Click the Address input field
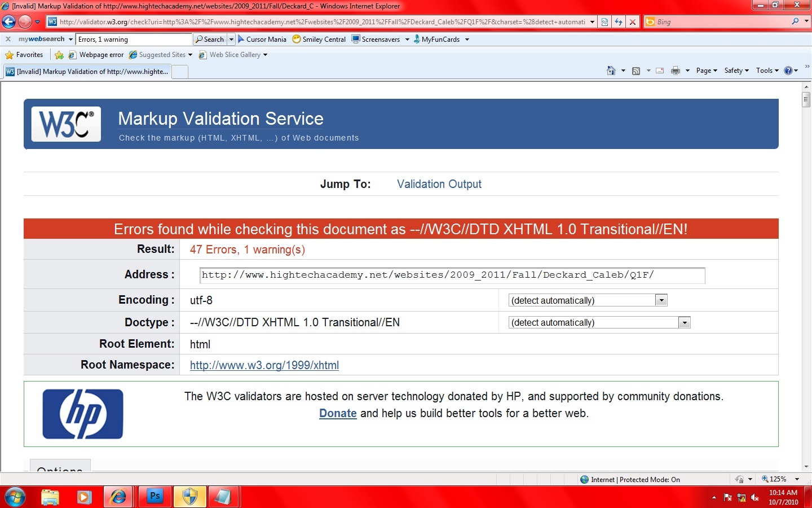This screenshot has width=812, height=508. (452, 275)
